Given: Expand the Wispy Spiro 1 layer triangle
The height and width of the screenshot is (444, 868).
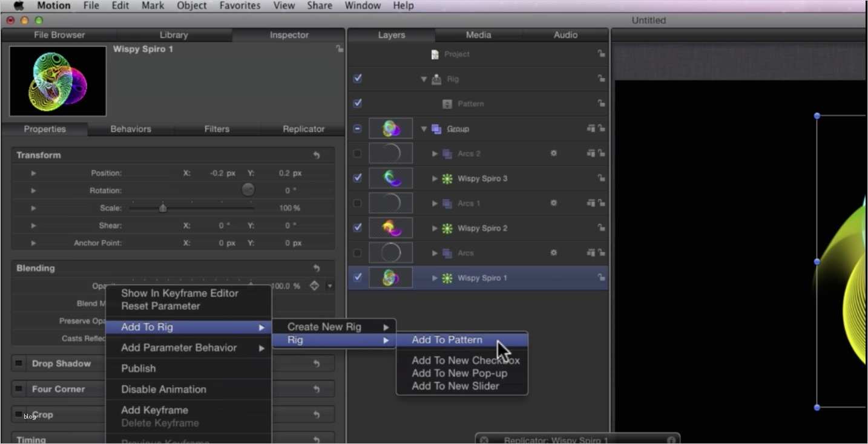Looking at the screenshot, I should (x=435, y=278).
